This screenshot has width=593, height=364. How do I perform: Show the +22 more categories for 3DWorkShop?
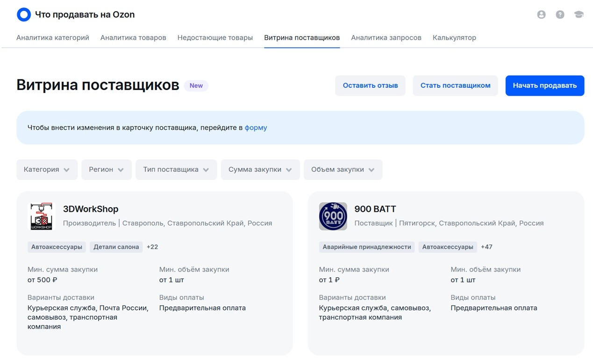[152, 247]
